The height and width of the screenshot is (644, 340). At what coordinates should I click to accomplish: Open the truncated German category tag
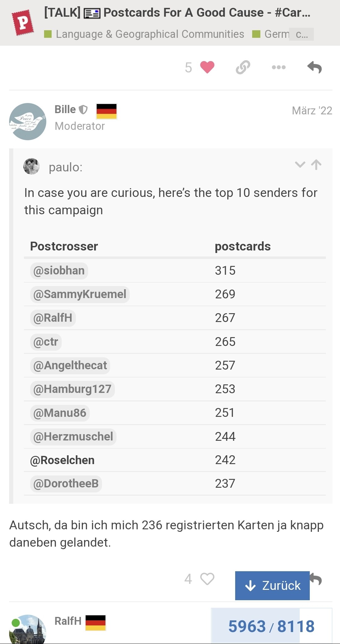tap(283, 34)
